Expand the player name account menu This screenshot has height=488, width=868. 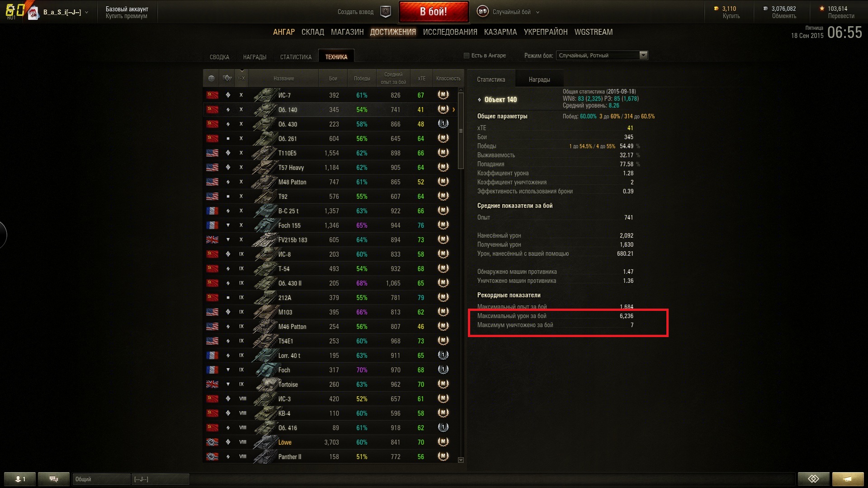[x=66, y=12]
